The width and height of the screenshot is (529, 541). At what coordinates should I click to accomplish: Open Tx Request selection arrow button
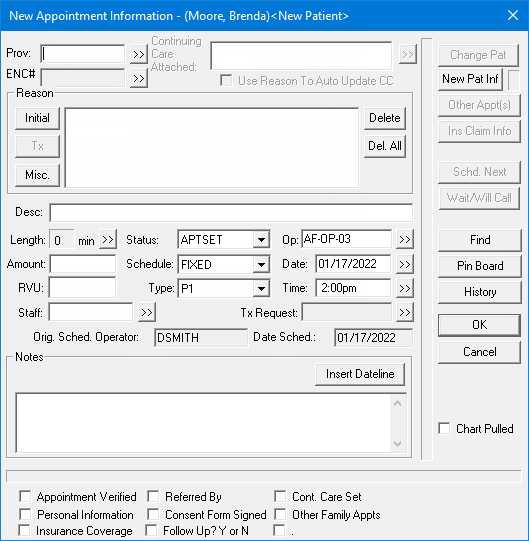tap(405, 312)
